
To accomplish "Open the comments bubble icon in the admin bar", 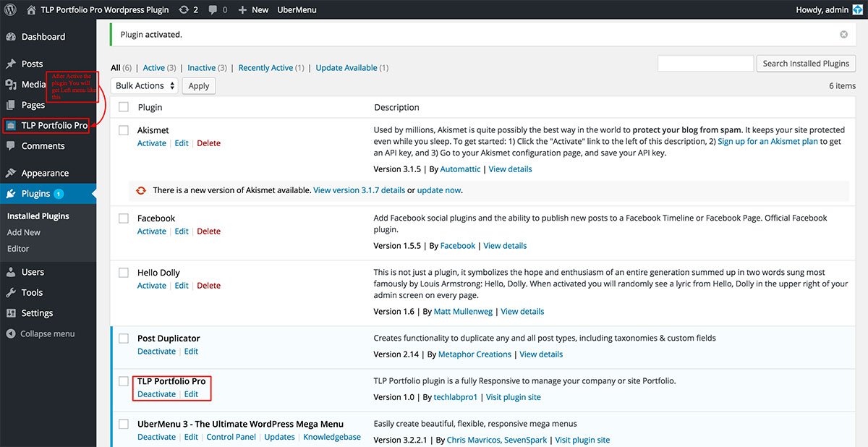I will click(x=213, y=10).
